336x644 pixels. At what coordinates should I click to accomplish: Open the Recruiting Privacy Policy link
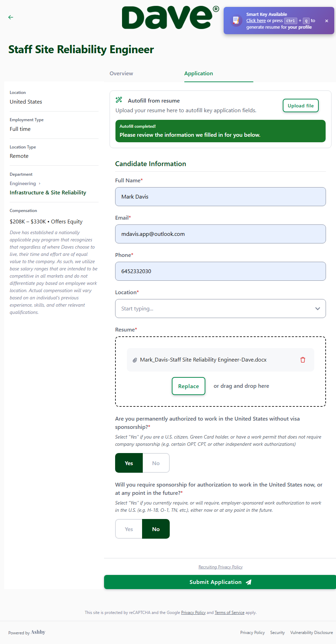pos(221,567)
